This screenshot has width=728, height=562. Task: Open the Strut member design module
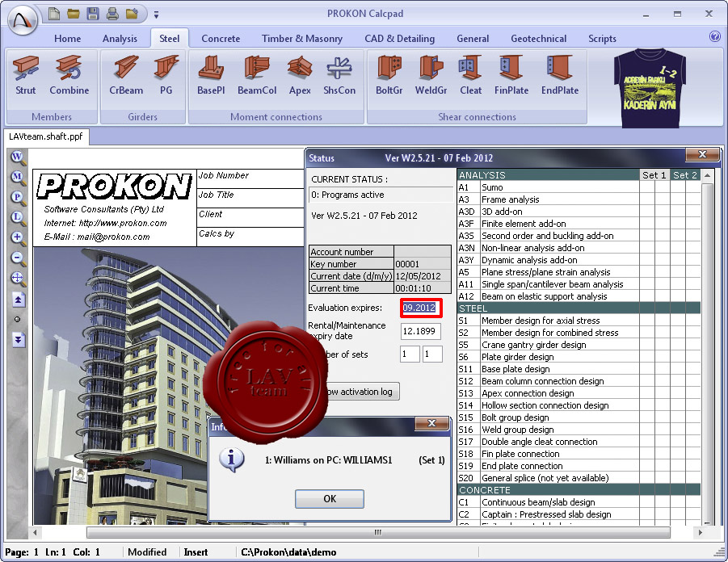coord(26,75)
